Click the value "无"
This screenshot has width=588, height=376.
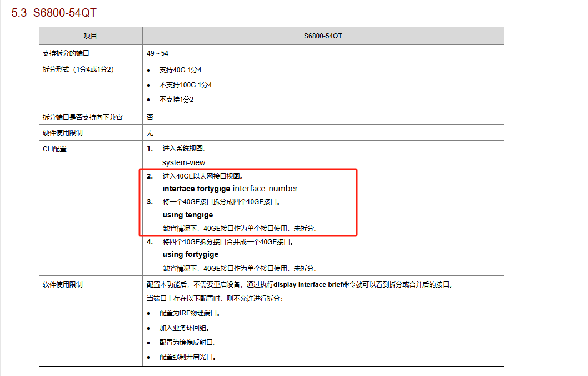click(150, 133)
